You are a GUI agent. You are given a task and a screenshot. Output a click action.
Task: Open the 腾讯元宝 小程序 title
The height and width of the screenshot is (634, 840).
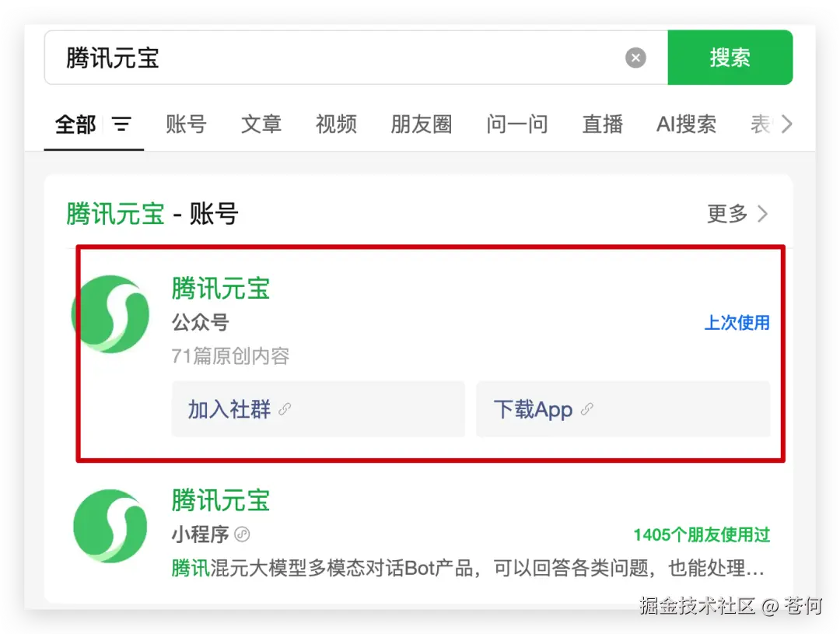coord(221,500)
